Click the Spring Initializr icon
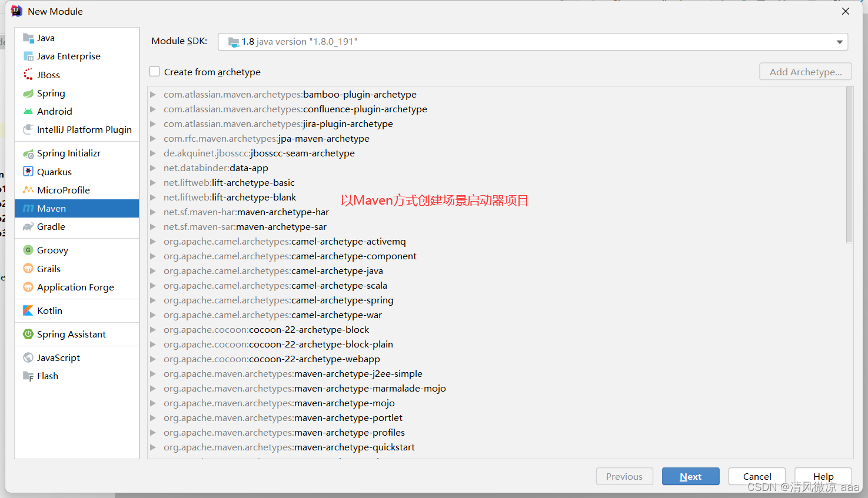Screen dimensions: 868x498 28,153
